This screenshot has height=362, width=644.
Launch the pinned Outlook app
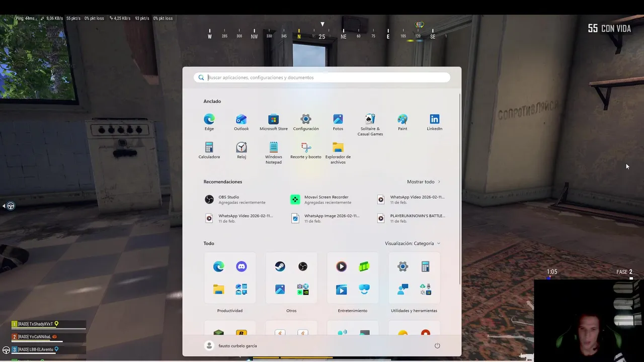(x=242, y=122)
